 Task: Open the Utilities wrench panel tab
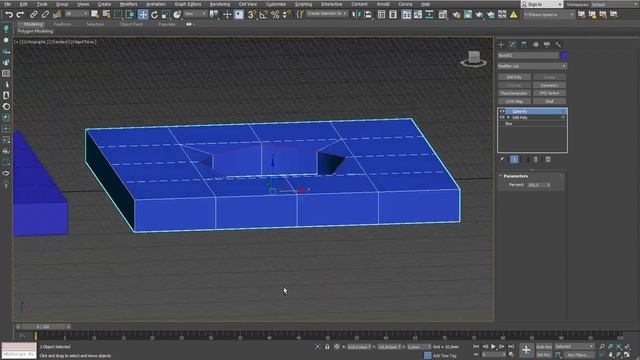tap(558, 44)
